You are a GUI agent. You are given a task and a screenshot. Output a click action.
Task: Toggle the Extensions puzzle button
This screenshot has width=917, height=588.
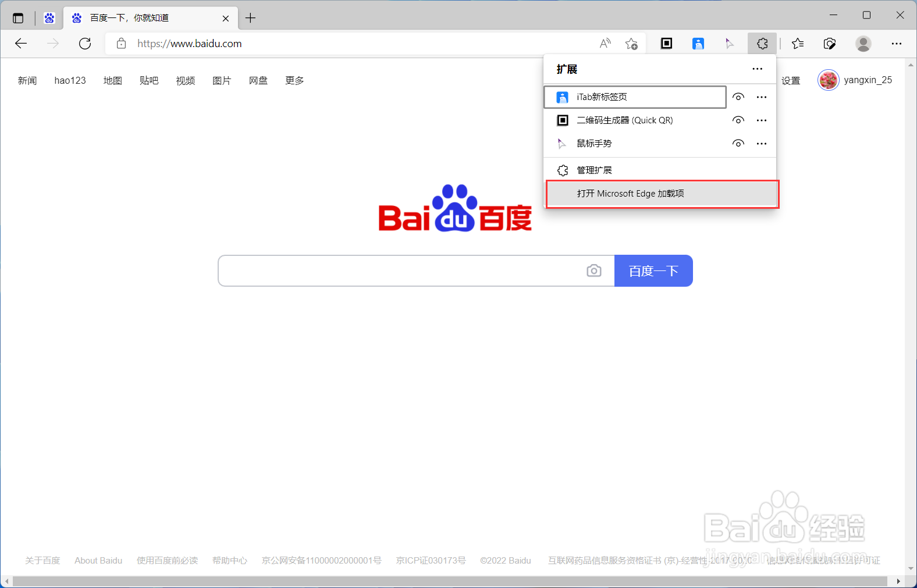coord(762,44)
